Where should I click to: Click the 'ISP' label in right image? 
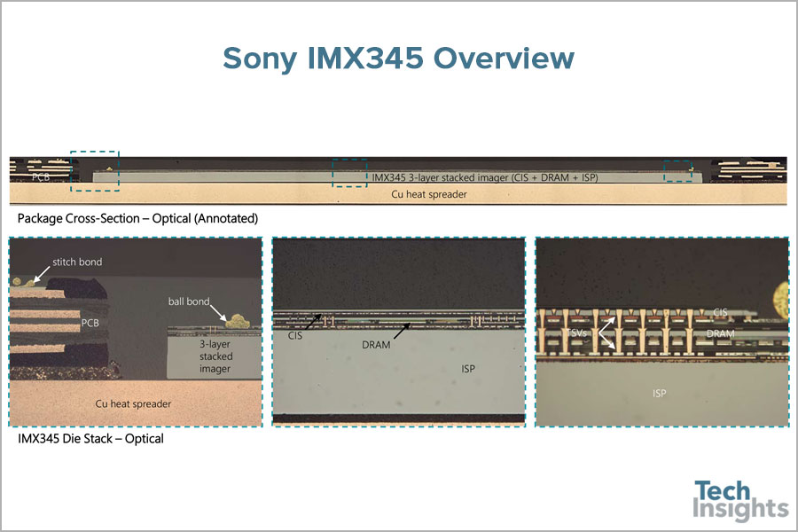(x=660, y=393)
